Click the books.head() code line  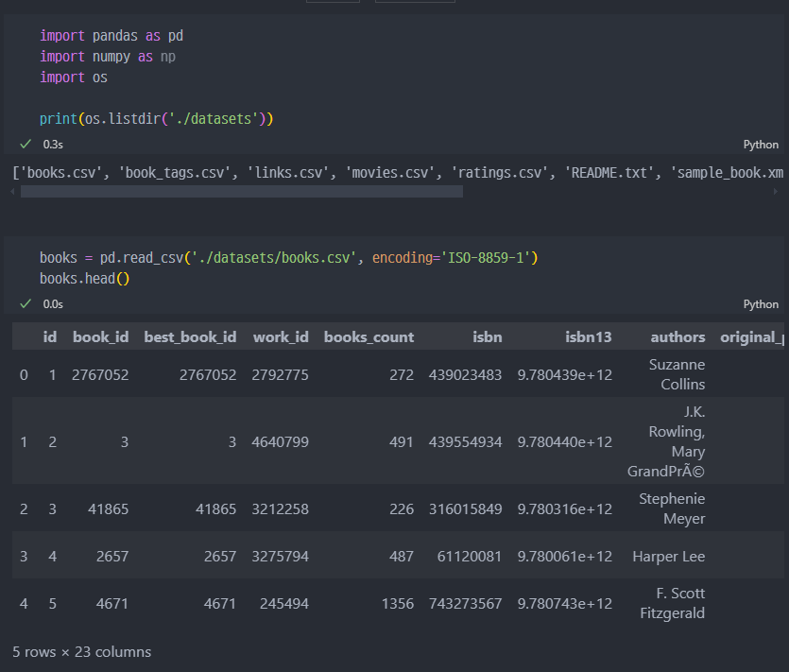pyautogui.click(x=84, y=279)
